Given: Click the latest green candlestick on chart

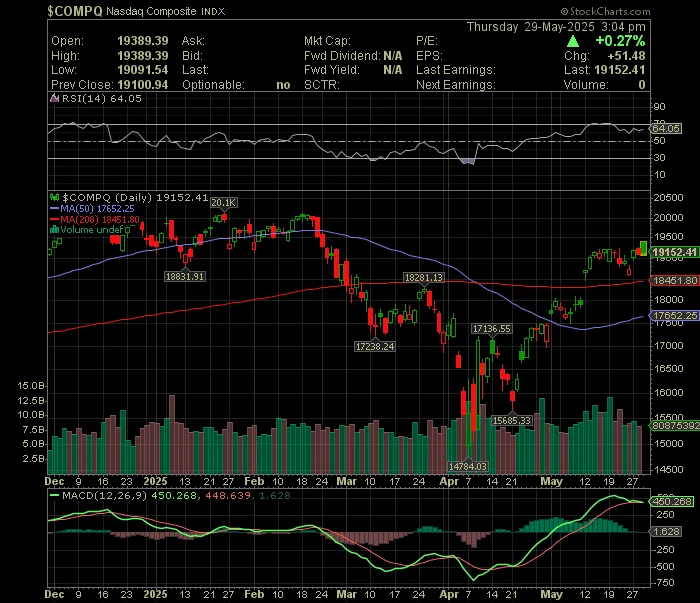Looking at the screenshot, I should [x=643, y=248].
